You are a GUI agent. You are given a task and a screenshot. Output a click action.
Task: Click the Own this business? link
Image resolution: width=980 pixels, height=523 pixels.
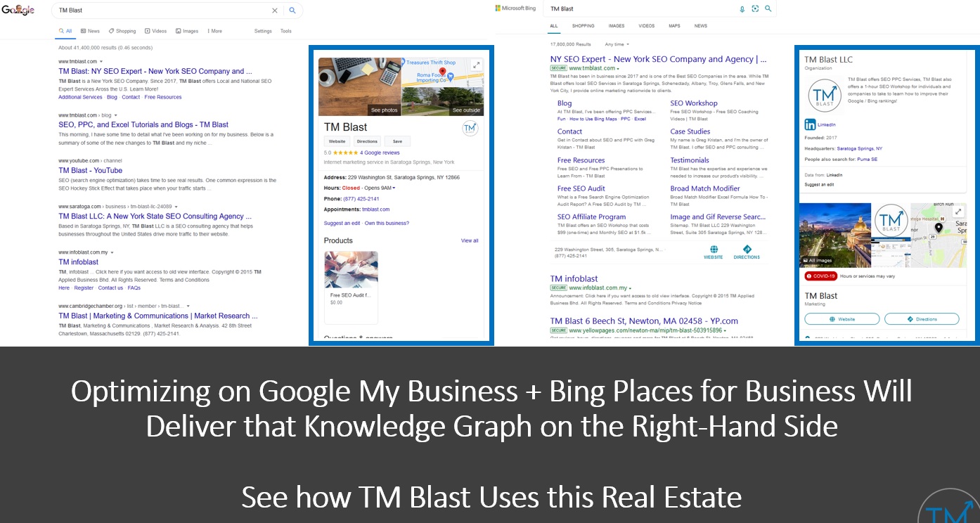point(387,223)
